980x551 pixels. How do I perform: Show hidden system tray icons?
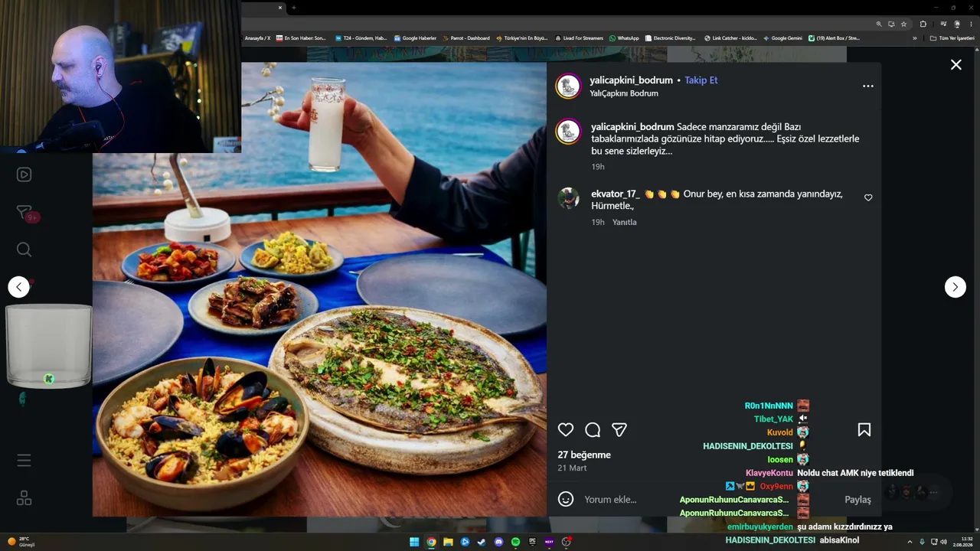(x=910, y=542)
